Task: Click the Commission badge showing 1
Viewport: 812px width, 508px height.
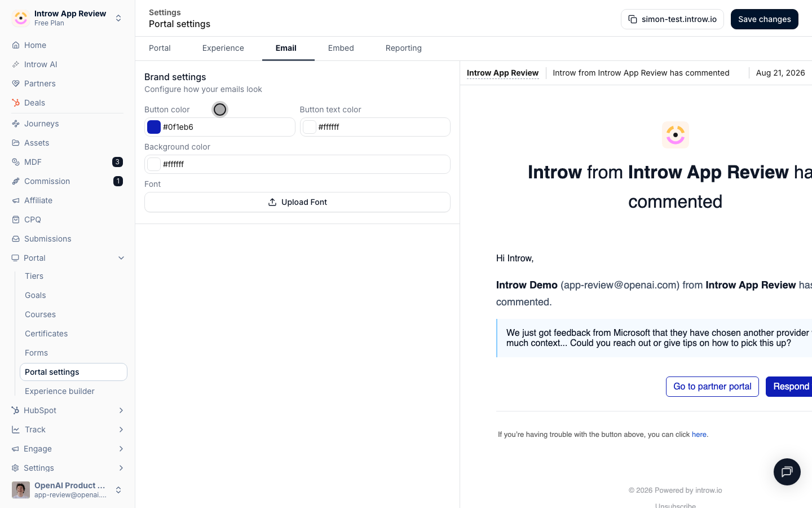Action: (118, 181)
